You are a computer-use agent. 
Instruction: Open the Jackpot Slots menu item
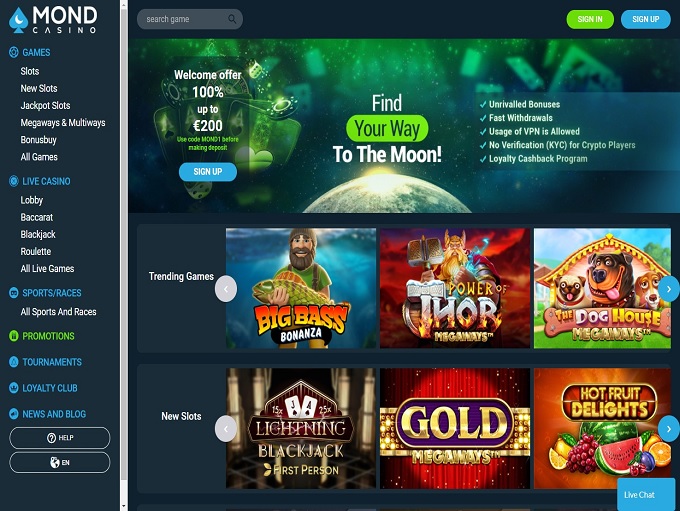coord(45,105)
